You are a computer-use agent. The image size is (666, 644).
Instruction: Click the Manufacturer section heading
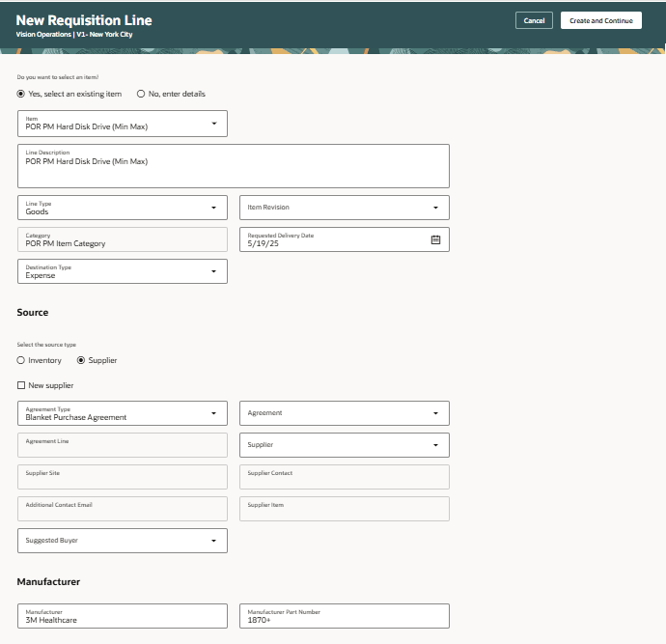(48, 581)
